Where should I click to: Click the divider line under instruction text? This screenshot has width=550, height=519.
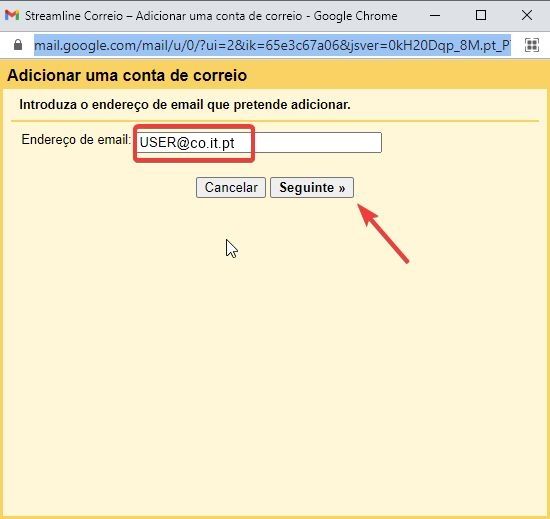pos(275,121)
